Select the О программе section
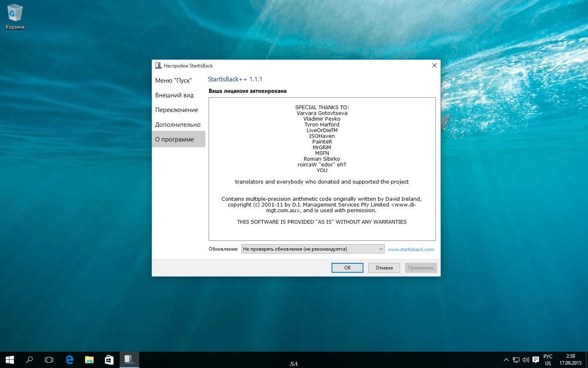The image size is (588, 368). coord(178,139)
